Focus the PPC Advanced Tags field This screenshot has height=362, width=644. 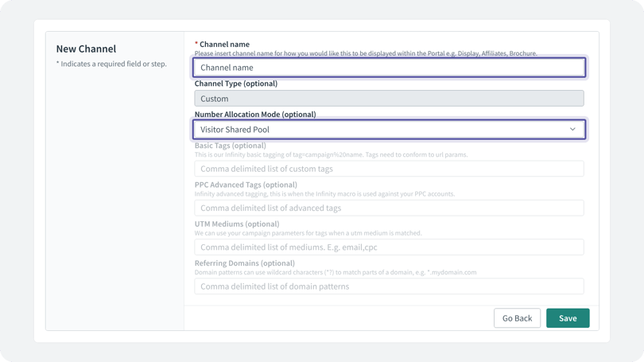click(x=389, y=208)
